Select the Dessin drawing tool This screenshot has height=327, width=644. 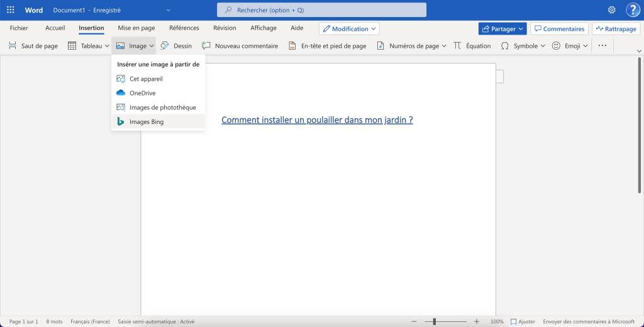tap(176, 46)
